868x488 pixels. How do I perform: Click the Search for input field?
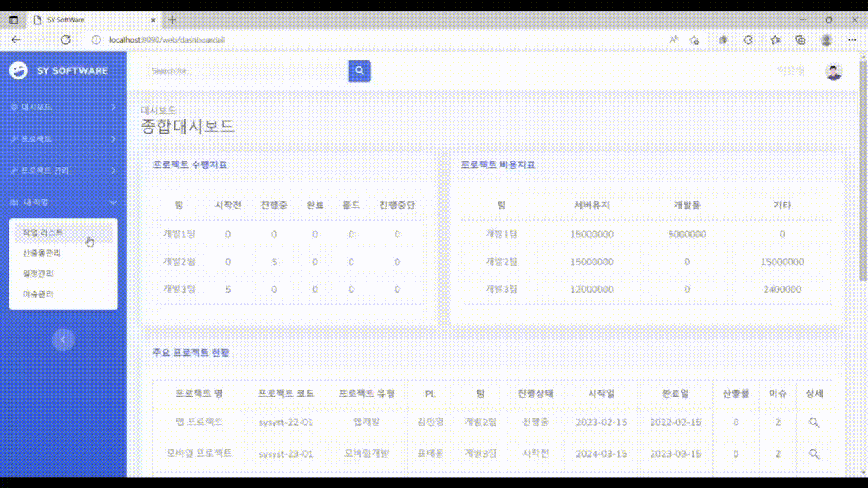(x=245, y=70)
